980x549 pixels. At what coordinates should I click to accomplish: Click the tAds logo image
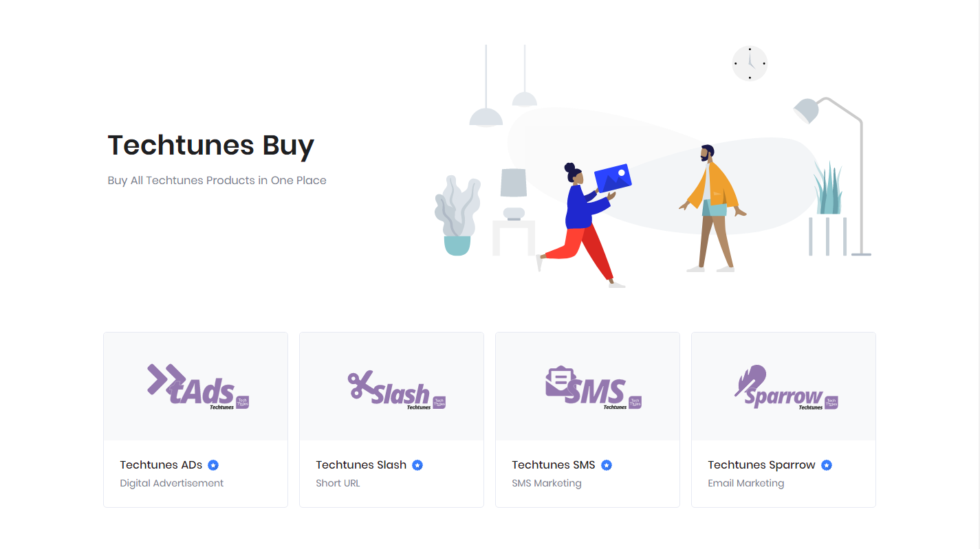198,387
